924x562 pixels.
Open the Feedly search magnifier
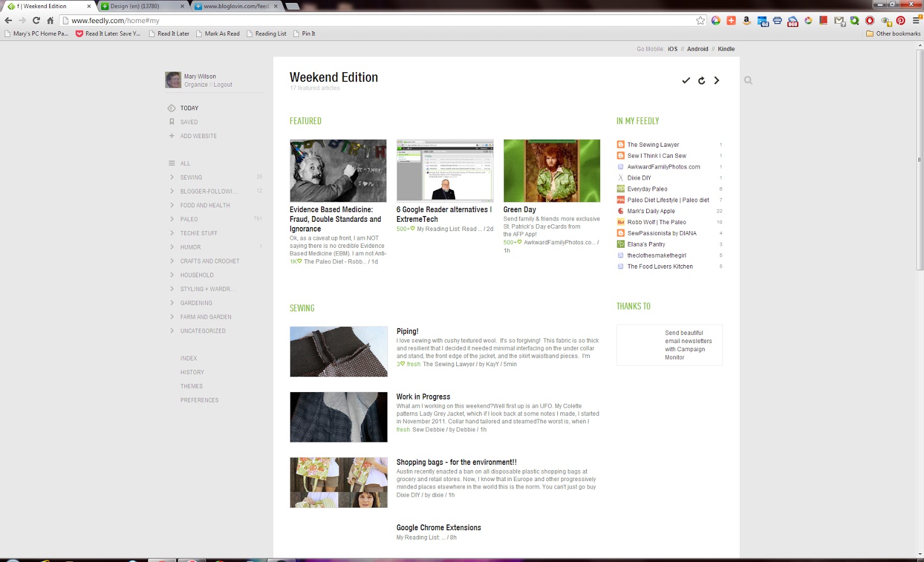[x=748, y=80]
